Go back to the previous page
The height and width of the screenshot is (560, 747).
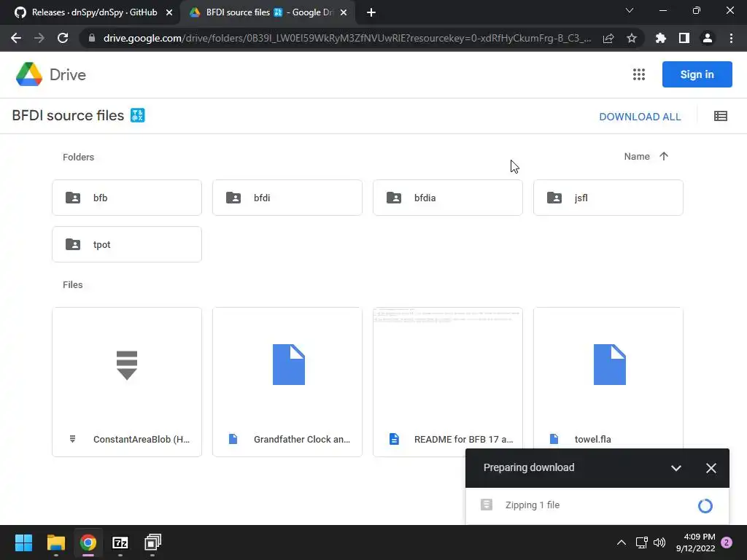pos(16,38)
